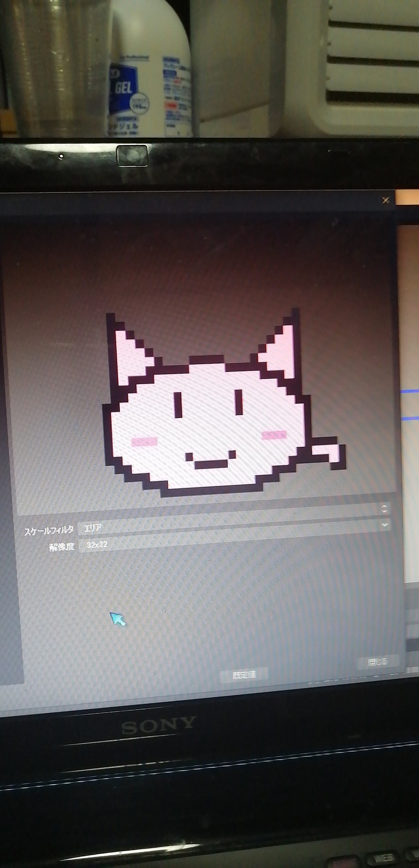Click the cat's left eye in the preview
This screenshot has height=868, width=419.
click(x=178, y=404)
